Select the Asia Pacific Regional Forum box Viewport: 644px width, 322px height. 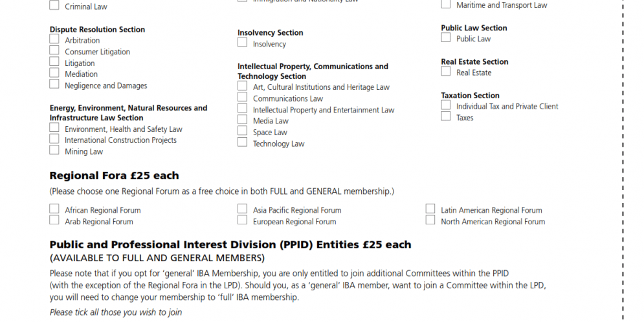242,209
